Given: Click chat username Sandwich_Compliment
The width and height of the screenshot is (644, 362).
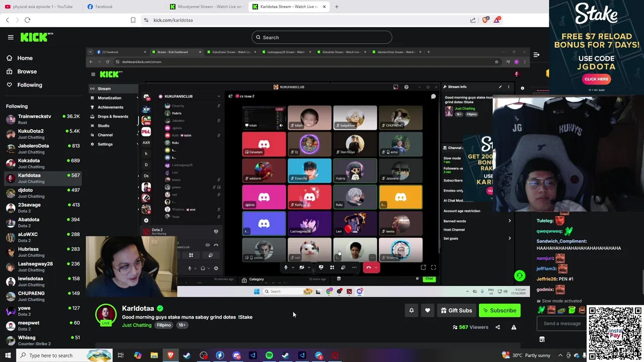Looking at the screenshot, I should pyautogui.click(x=561, y=241).
